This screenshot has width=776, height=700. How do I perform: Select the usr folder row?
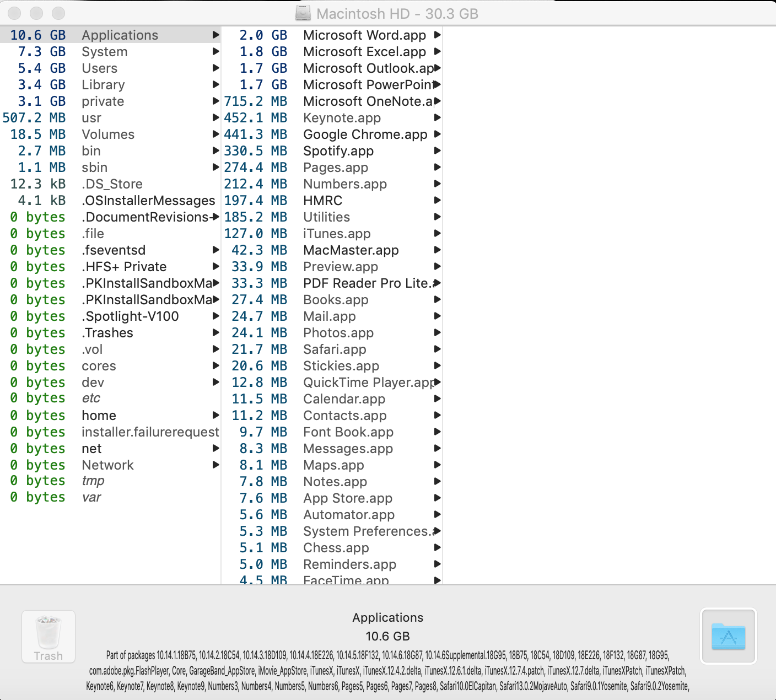click(x=110, y=118)
